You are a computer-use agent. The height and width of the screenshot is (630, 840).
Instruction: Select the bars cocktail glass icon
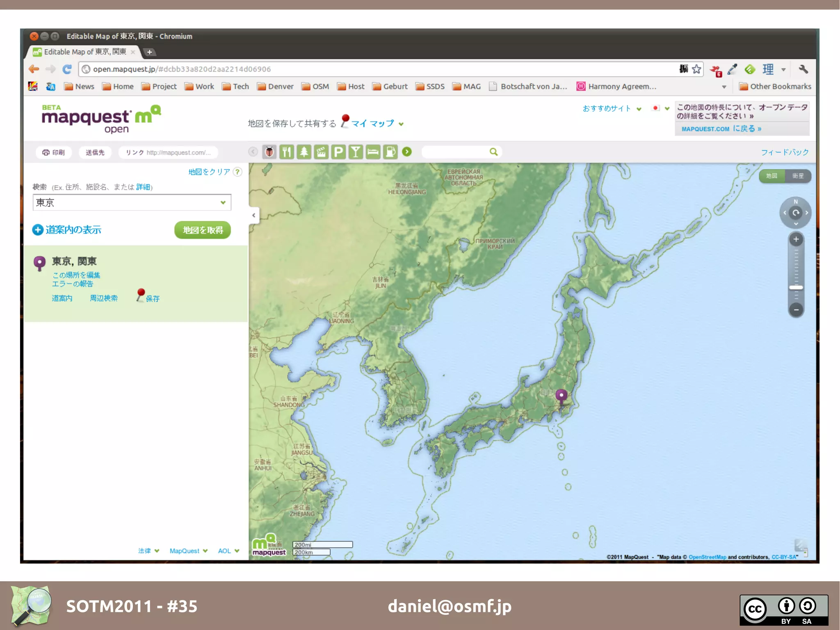356,152
